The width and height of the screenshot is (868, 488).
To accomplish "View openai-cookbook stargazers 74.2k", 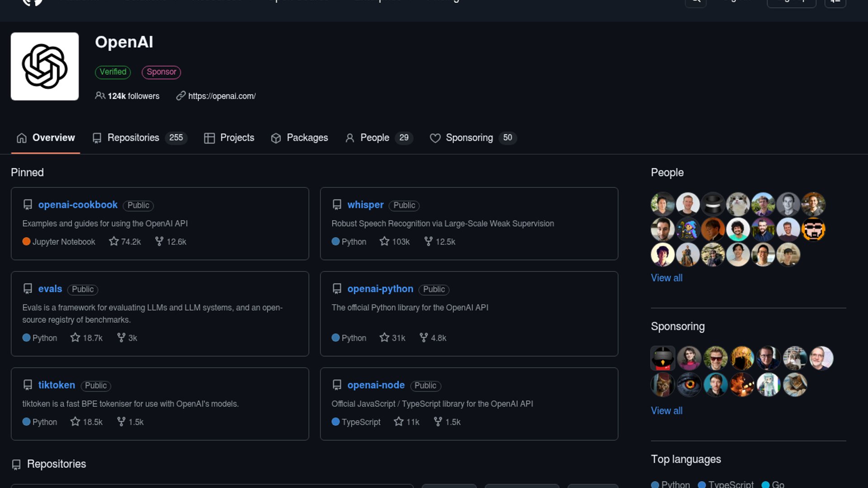I will point(125,242).
